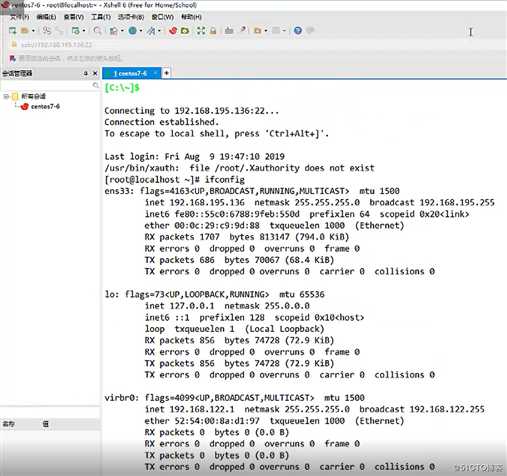Screen dimensions: 507x476
Task: Click 'inet 127.0.0.1' loopback address text
Action: coord(179,306)
